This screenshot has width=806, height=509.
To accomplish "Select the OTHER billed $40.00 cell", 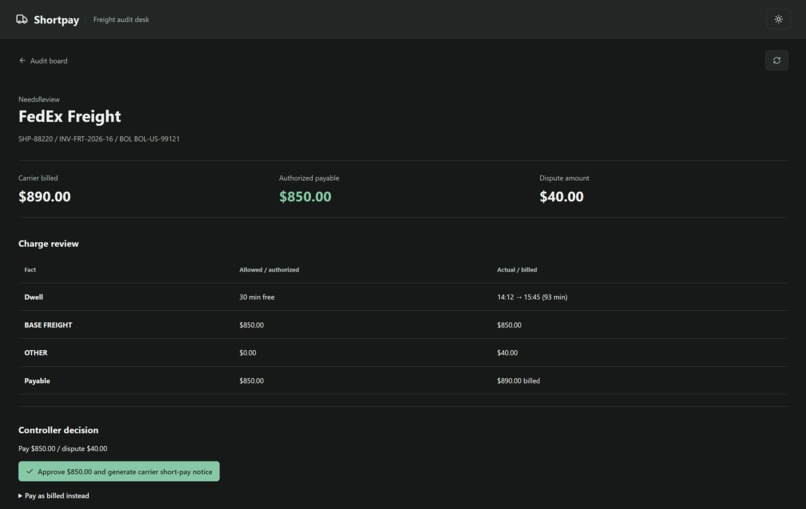I will pos(507,353).
